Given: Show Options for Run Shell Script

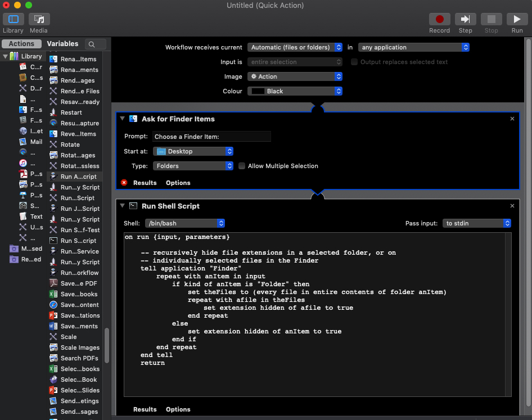Looking at the screenshot, I should [x=178, y=409].
